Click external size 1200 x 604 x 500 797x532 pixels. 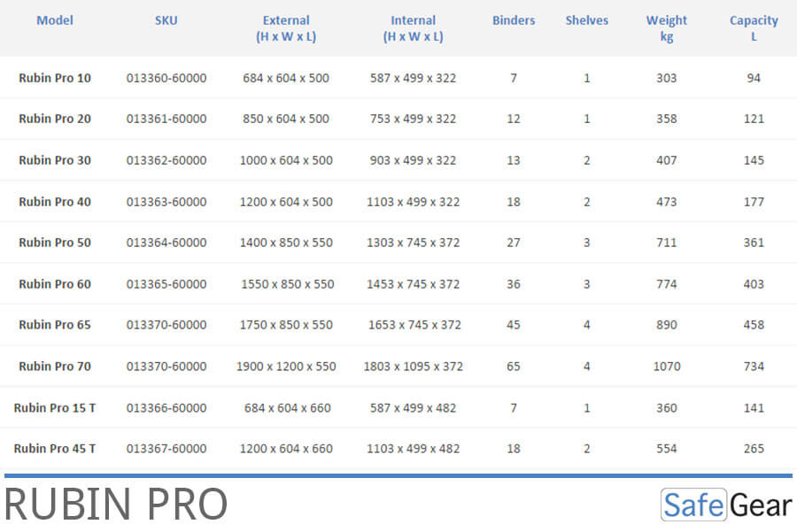coord(286,202)
